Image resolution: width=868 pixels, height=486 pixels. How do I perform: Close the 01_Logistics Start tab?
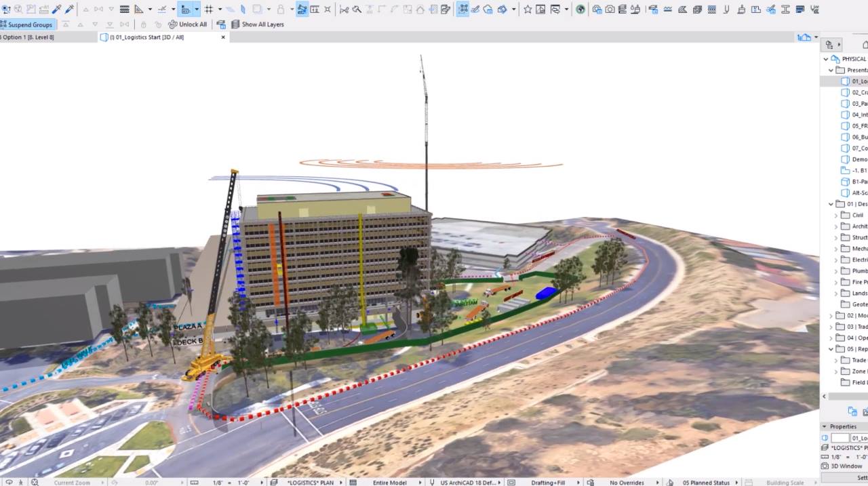223,37
